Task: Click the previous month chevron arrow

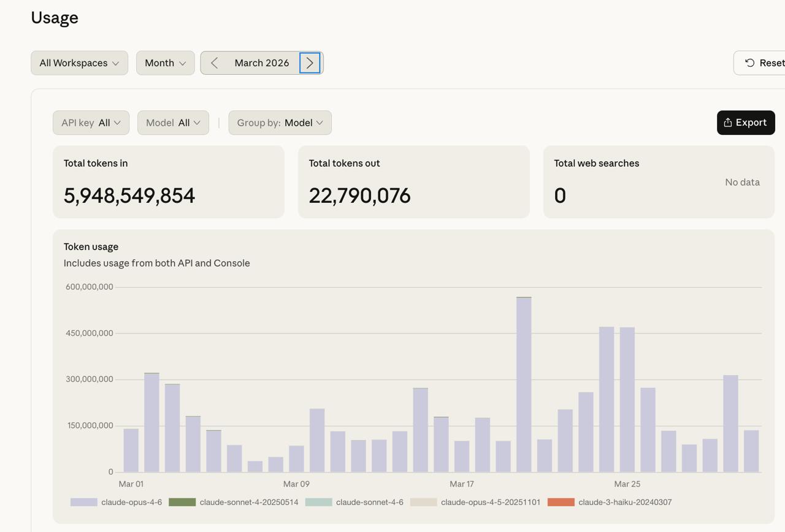Action: [x=214, y=63]
